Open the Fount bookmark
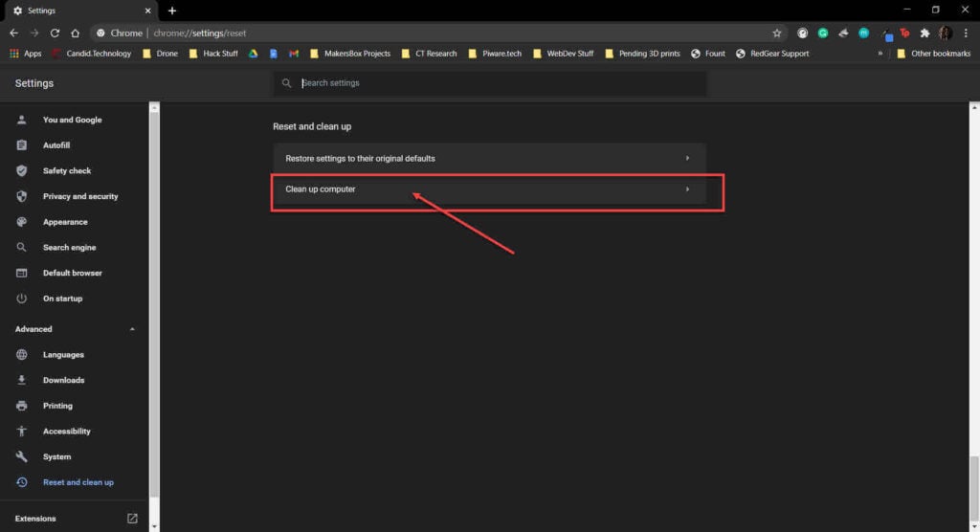Viewport: 980px width, 532px height. coord(708,54)
